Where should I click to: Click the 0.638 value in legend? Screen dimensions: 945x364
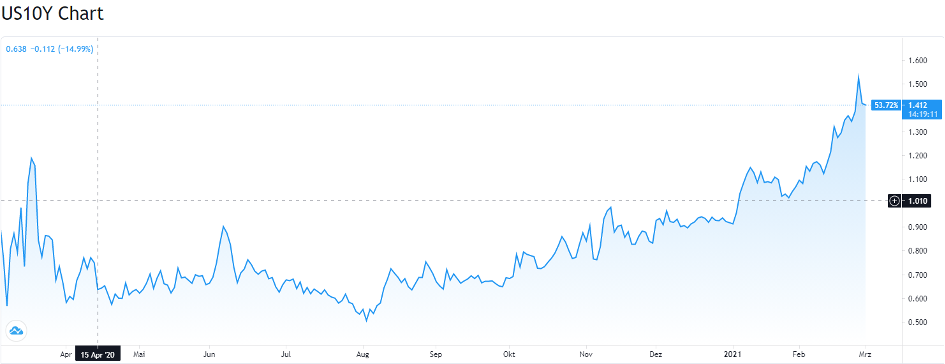click(15, 49)
